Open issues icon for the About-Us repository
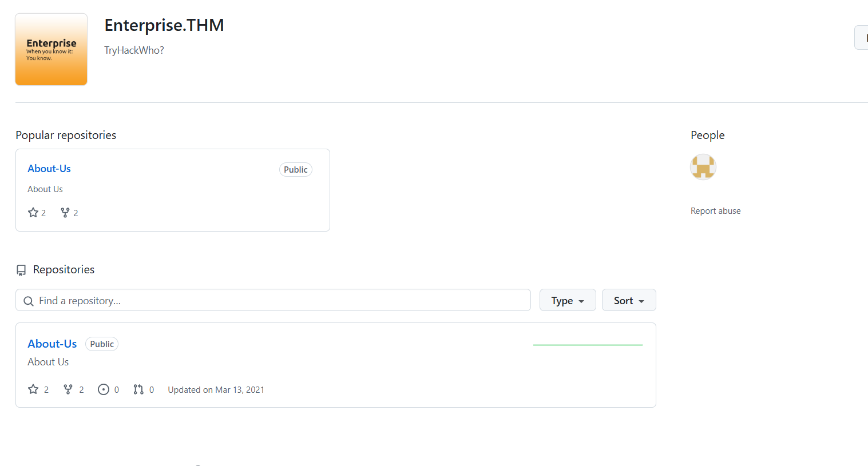The height and width of the screenshot is (466, 868). click(104, 389)
